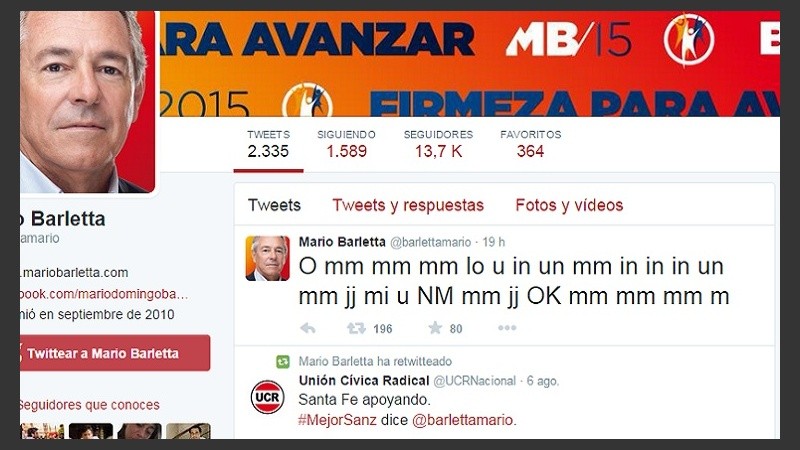800x450 pixels.
Task: Open the Seguidores que conoces link
Action: [90, 405]
